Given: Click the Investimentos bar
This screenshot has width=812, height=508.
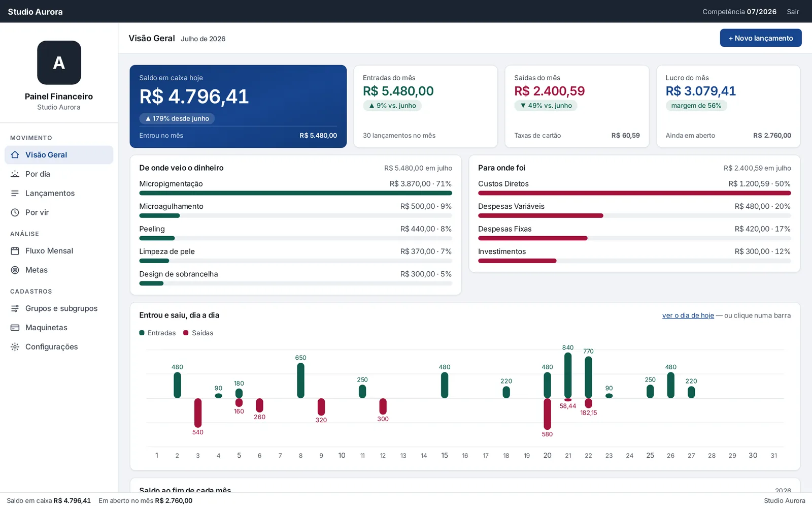Looking at the screenshot, I should (634, 261).
